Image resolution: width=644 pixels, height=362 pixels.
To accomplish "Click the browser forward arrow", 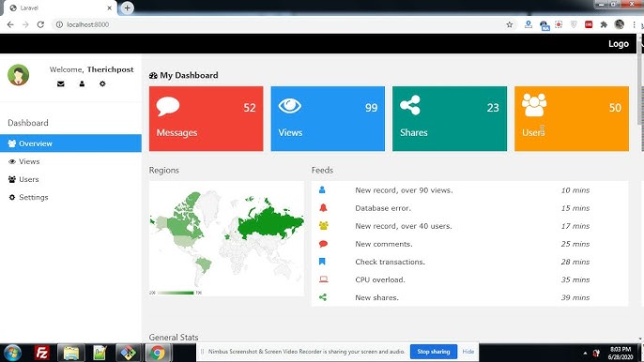I will pos(25,24).
